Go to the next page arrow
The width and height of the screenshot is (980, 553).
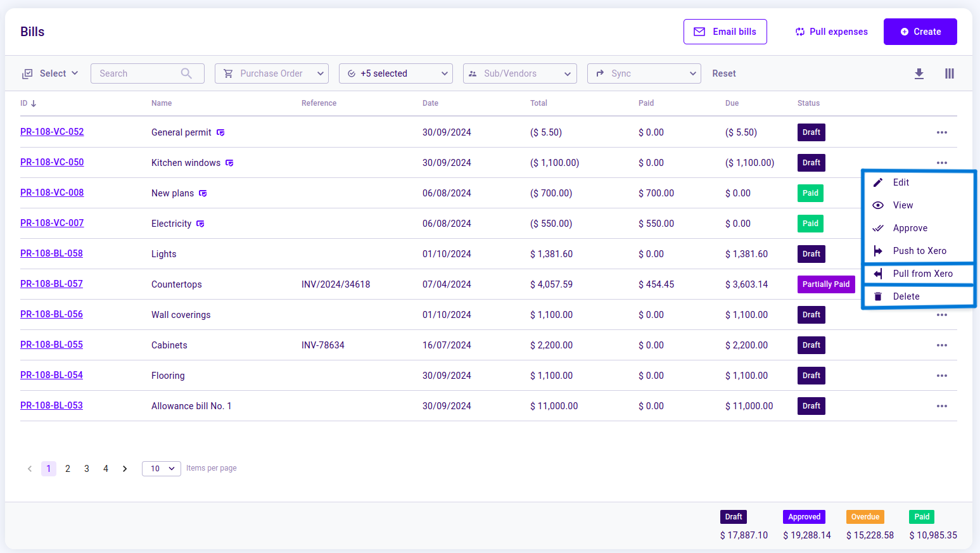coord(125,469)
